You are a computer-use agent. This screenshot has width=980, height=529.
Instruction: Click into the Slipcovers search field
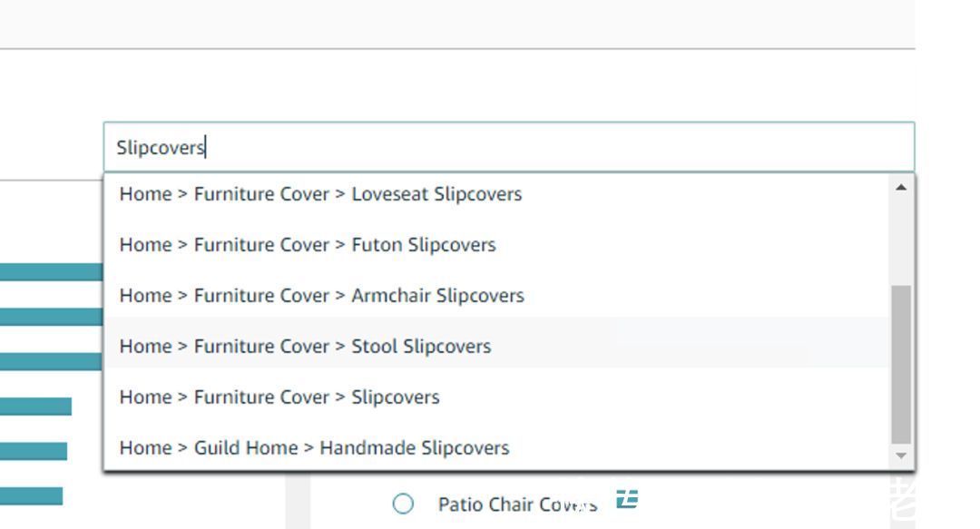508,147
